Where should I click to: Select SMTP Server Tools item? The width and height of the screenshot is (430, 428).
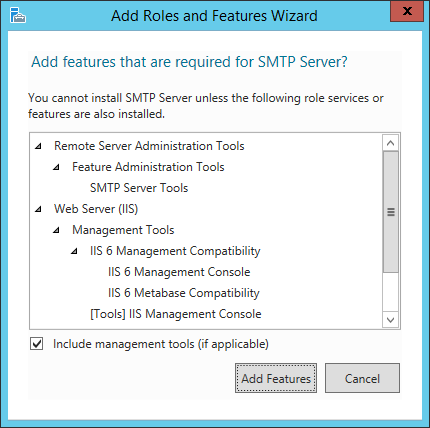[x=139, y=188]
